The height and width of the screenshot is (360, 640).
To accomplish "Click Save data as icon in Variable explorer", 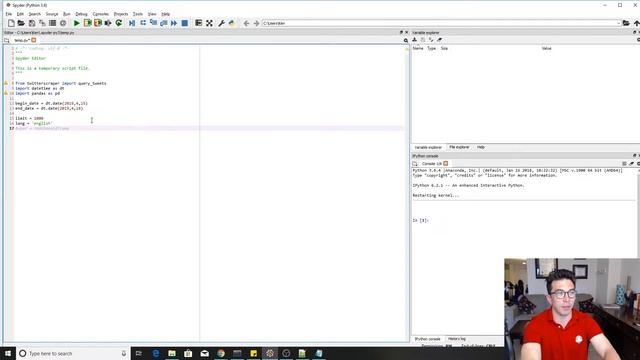I will point(431,40).
